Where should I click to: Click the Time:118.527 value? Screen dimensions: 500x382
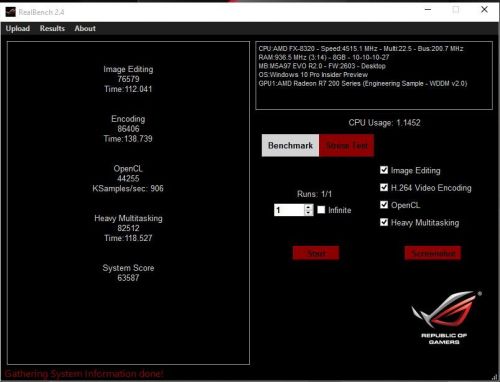point(128,238)
